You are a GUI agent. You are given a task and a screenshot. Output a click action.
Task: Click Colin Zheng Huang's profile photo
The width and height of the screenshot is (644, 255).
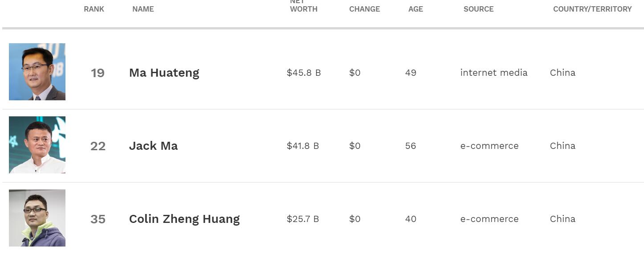(37, 218)
